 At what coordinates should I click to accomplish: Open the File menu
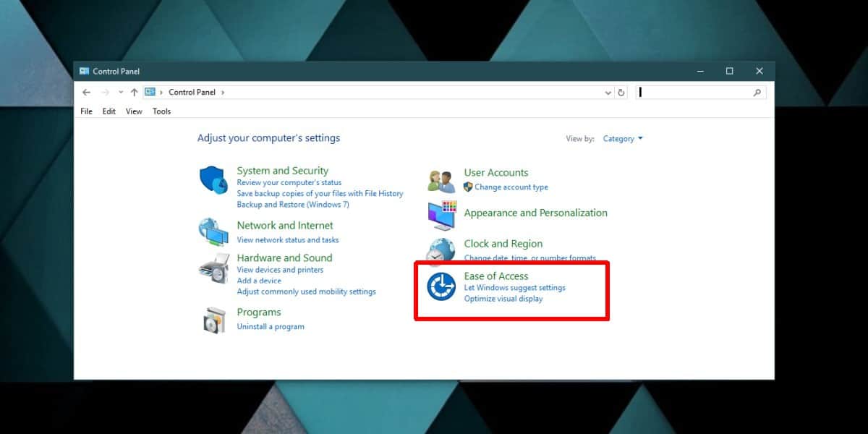click(x=86, y=111)
